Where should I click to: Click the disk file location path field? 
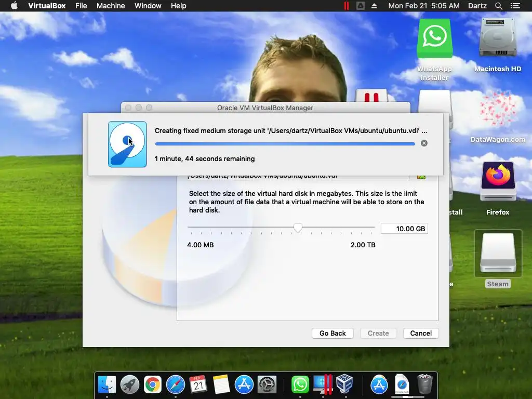click(298, 177)
